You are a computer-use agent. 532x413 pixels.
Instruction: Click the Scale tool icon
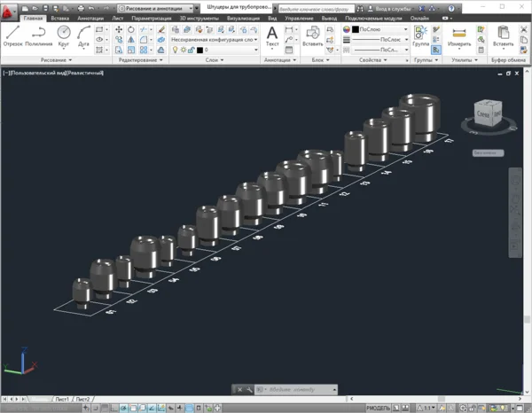[131, 50]
